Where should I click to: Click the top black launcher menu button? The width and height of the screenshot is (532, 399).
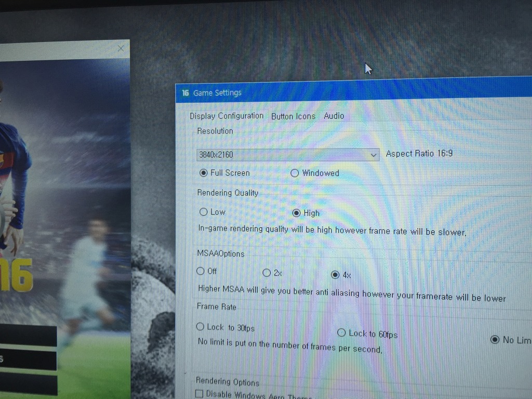click(29, 336)
